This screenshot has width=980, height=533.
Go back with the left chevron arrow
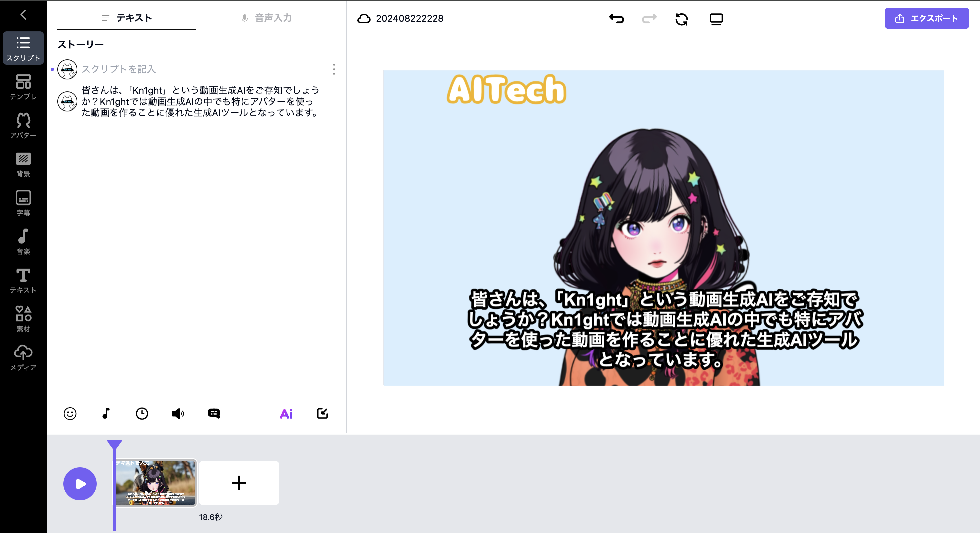click(23, 15)
